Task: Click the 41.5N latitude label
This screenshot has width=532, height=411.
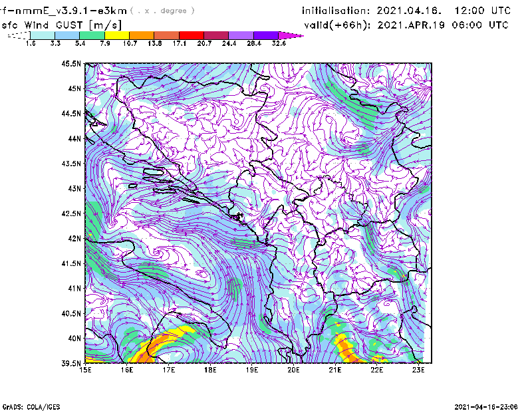Action: click(71, 263)
